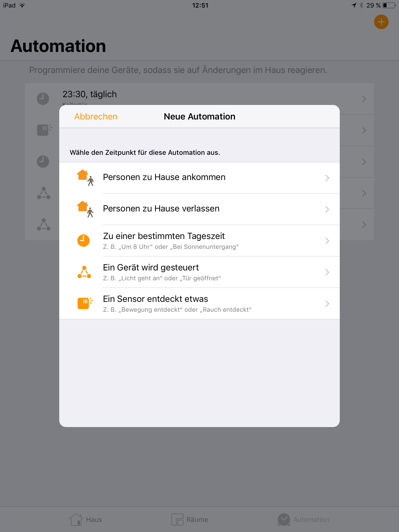
Task: Switch to the Räume tab
Action: point(190,520)
